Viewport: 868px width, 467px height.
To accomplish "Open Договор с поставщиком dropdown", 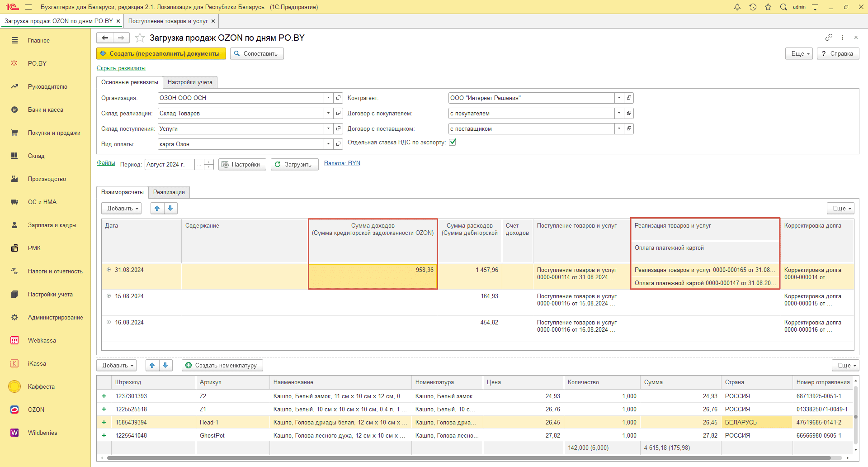I will point(619,129).
